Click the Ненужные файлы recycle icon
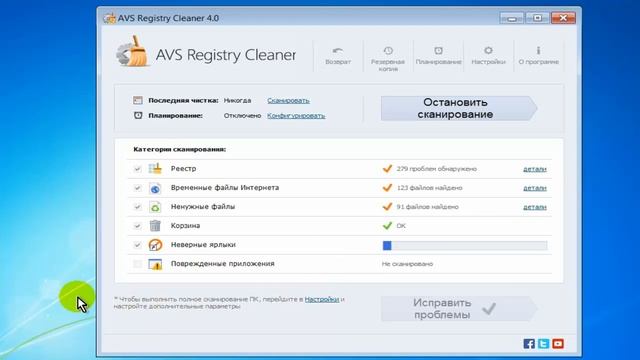The image size is (640, 360). click(155, 207)
